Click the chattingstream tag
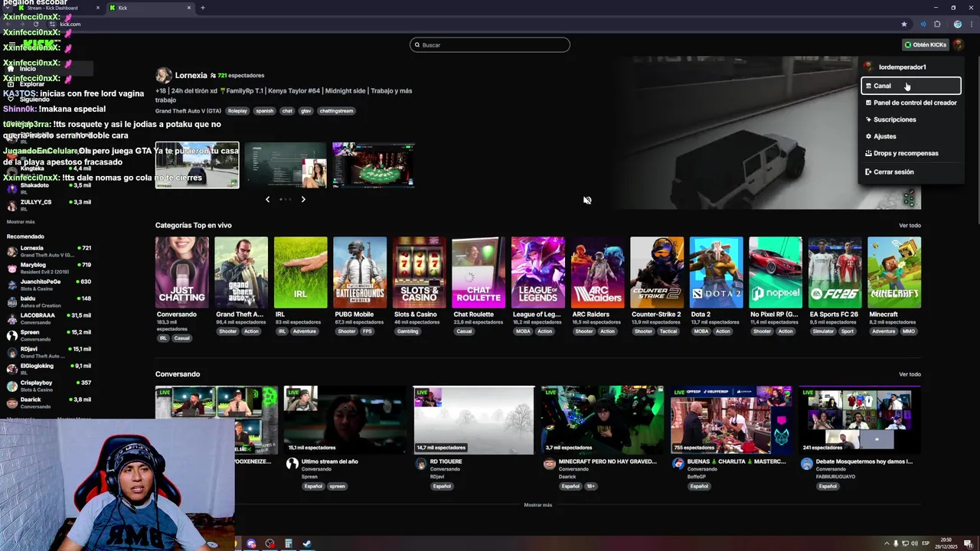980x551 pixels. 336,111
